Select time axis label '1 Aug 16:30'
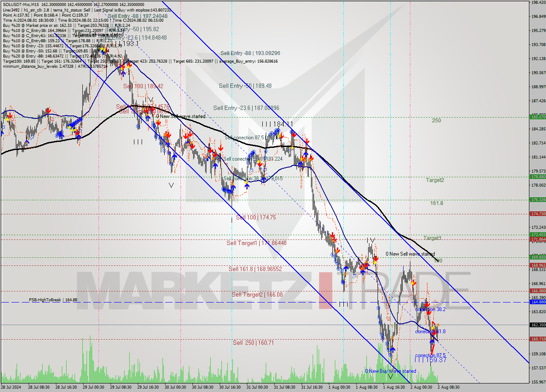This screenshot has height=392, width=546. click(394, 387)
